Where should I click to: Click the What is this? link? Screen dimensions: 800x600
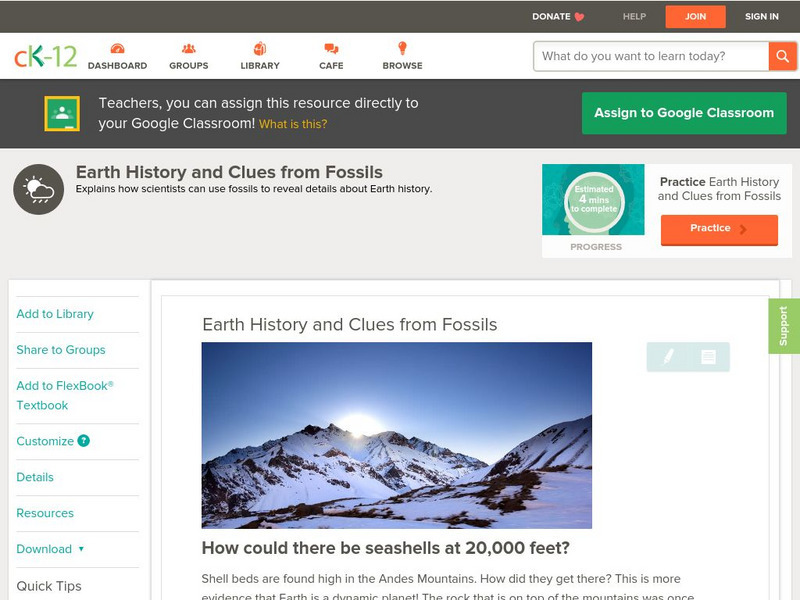click(x=293, y=124)
